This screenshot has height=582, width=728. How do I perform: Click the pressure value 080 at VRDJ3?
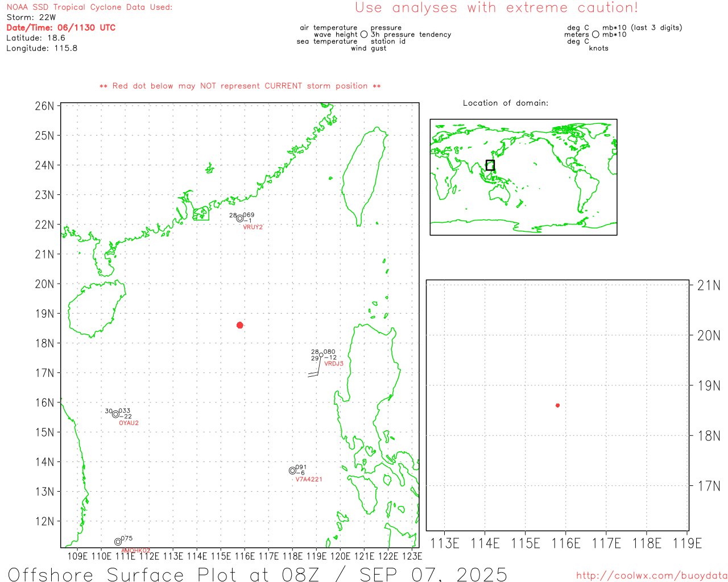pyautogui.click(x=329, y=352)
